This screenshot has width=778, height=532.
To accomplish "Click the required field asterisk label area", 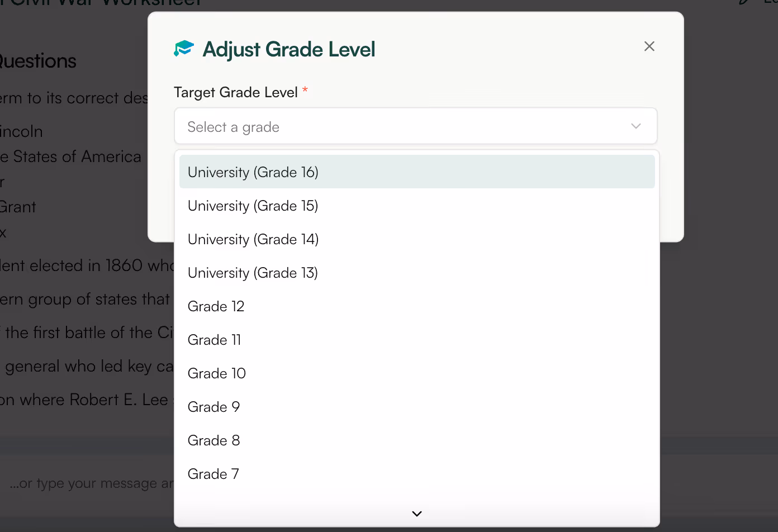I will click(305, 91).
